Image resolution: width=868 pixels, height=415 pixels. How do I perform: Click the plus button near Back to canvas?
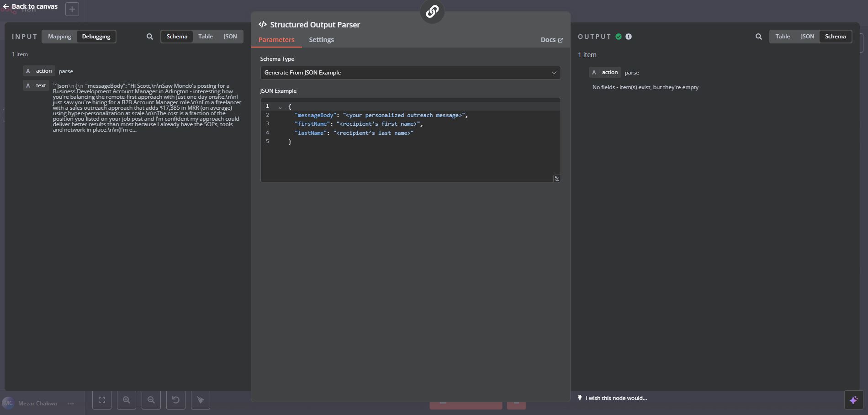[x=72, y=9]
